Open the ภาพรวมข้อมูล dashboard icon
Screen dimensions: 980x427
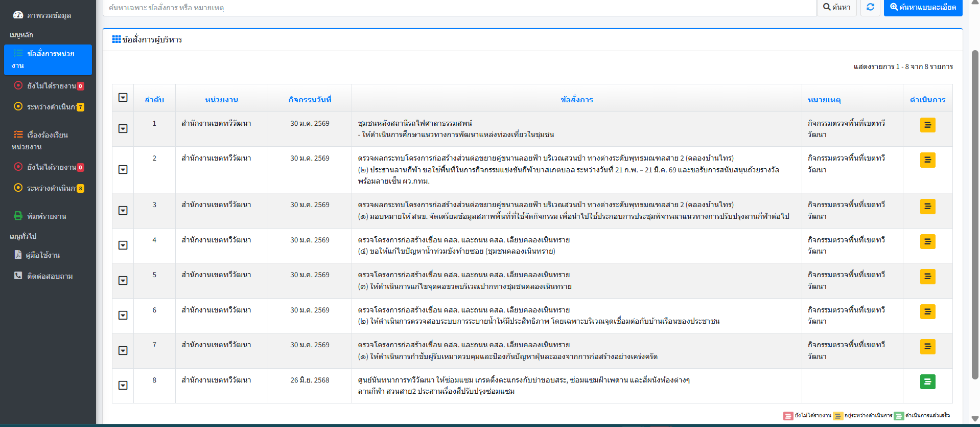pos(18,15)
